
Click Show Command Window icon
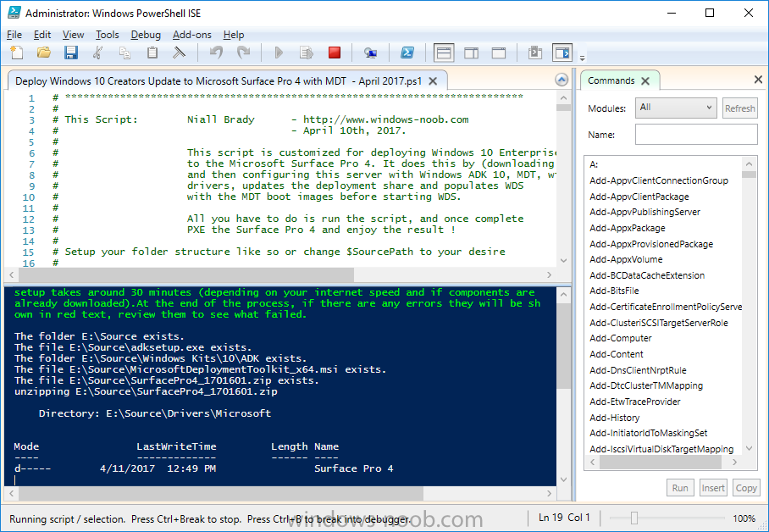pos(535,53)
